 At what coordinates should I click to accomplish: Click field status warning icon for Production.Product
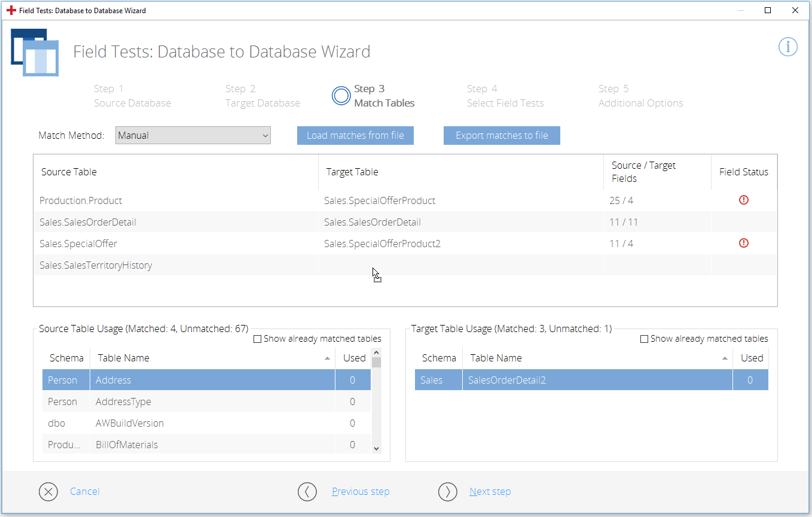point(744,200)
